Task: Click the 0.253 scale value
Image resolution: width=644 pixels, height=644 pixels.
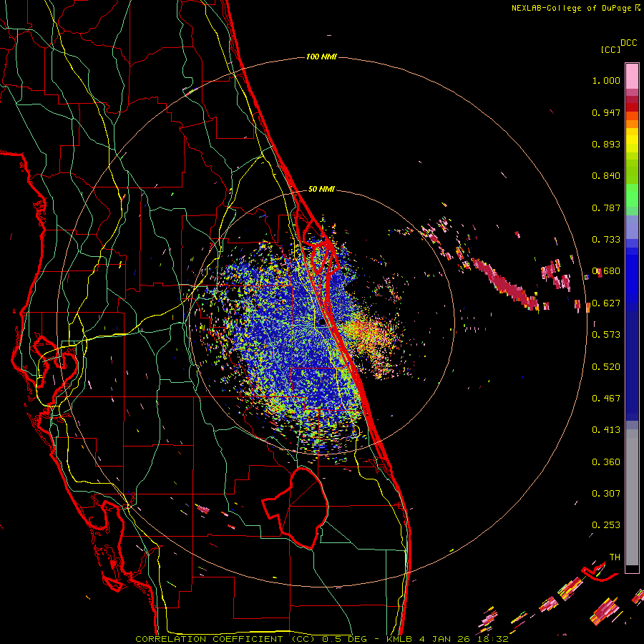Action: [x=606, y=525]
